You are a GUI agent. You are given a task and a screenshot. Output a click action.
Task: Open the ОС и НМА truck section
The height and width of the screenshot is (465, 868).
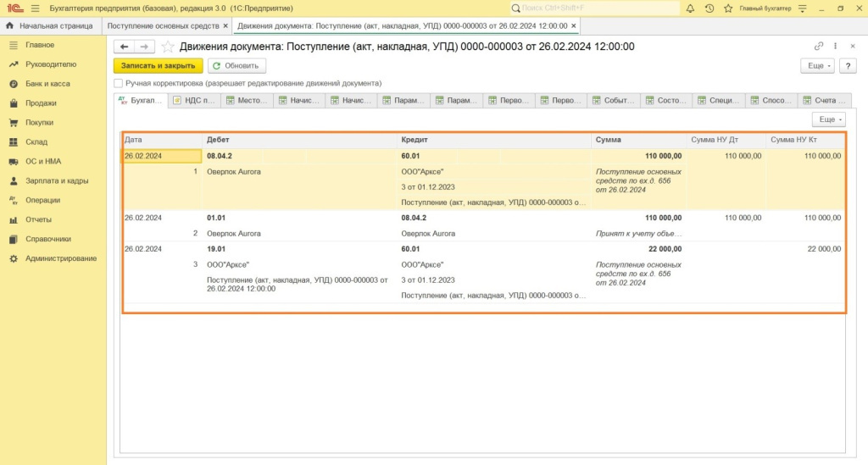coord(42,161)
